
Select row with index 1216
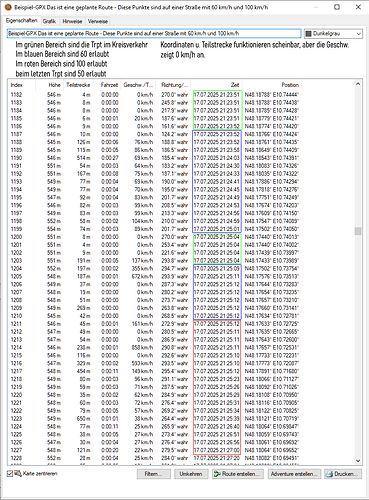pos(155,363)
